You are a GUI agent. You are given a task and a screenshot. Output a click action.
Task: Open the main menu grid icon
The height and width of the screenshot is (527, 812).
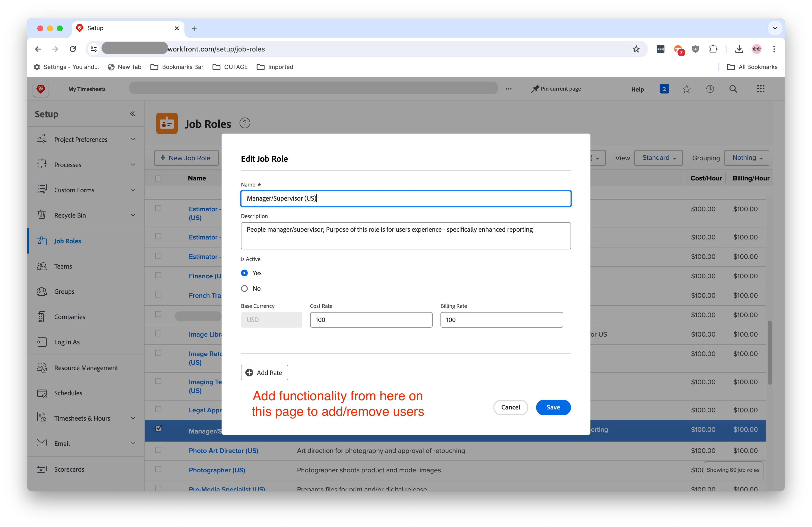761,89
